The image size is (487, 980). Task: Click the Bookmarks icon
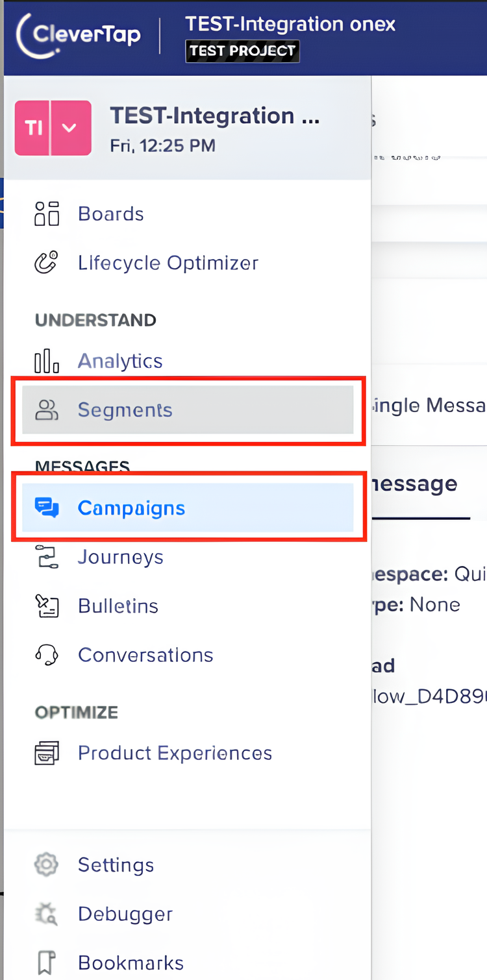pos(47,963)
